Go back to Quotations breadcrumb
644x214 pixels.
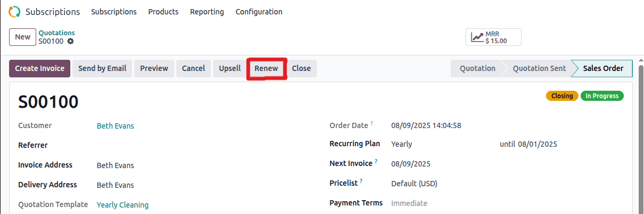tap(56, 33)
